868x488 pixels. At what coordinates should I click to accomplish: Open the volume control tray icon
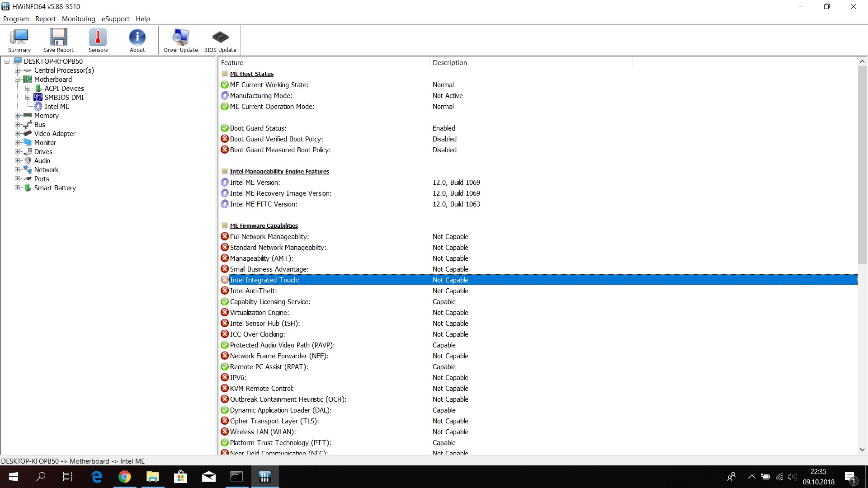coord(792,477)
